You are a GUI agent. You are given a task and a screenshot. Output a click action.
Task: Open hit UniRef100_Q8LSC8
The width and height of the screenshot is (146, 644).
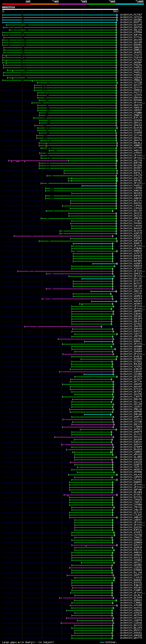coord(131,30)
